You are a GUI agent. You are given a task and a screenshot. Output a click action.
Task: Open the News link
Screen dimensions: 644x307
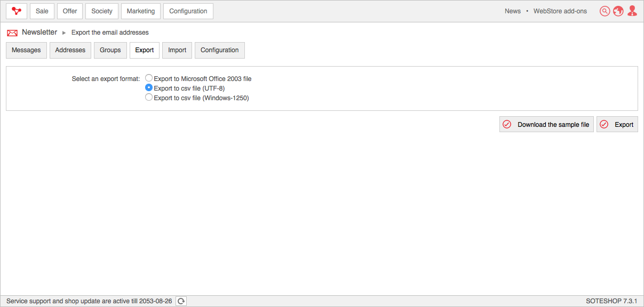(513, 11)
